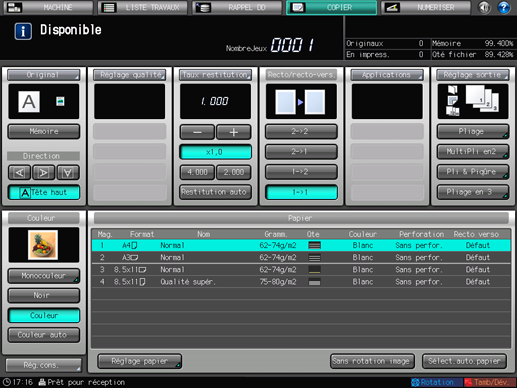Select the COPIER tab
The image size is (517, 388).
tap(331, 7)
